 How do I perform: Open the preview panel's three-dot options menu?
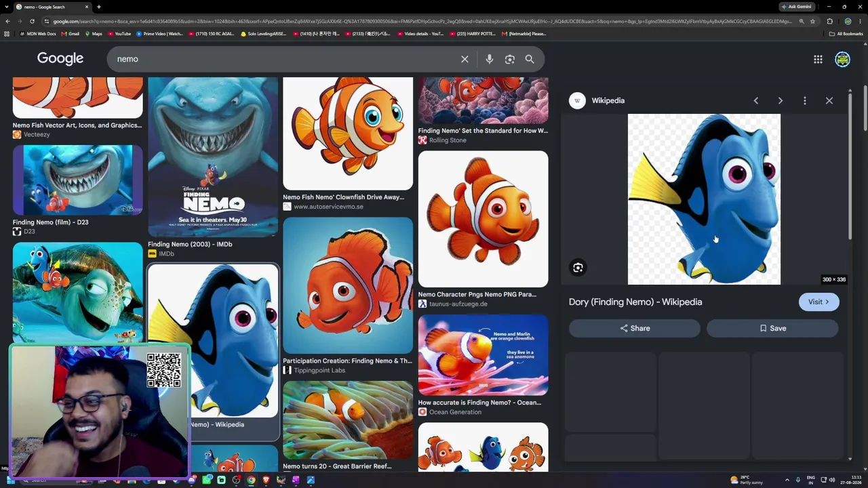tap(805, 100)
